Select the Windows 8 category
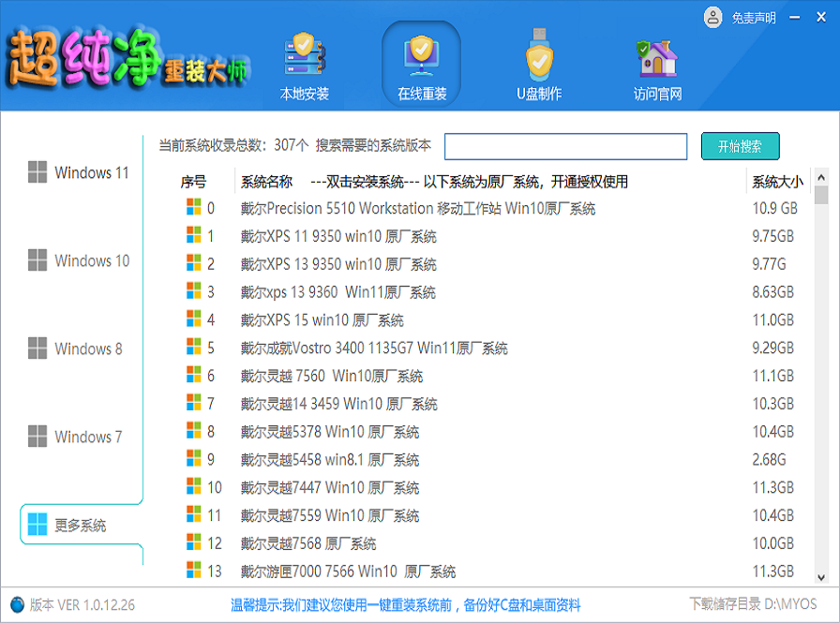This screenshot has height=623, width=840. point(78,349)
